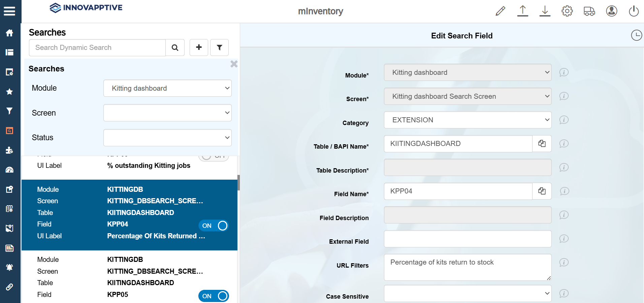Open the history clock icon
The width and height of the screenshot is (644, 303).
pos(636,35)
